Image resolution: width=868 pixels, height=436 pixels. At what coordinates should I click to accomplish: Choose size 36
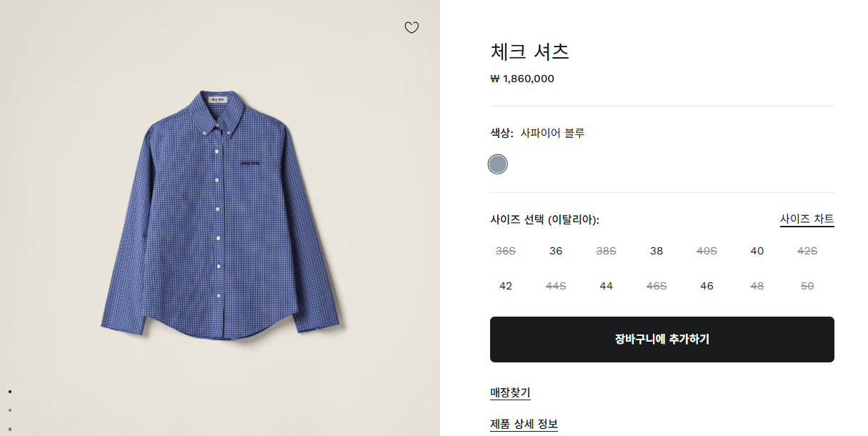556,251
